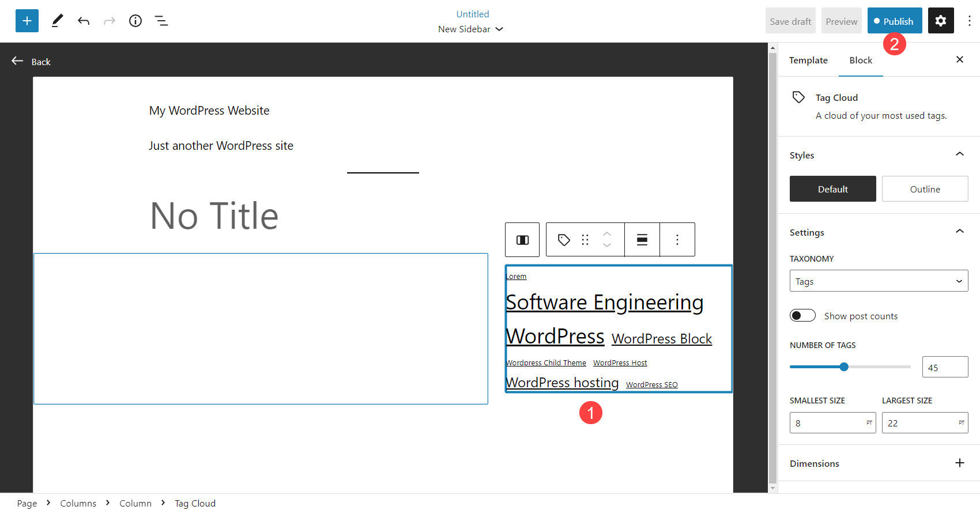This screenshot has width=980, height=510.
Task: Adjust the Number of Tags slider
Action: click(x=844, y=367)
